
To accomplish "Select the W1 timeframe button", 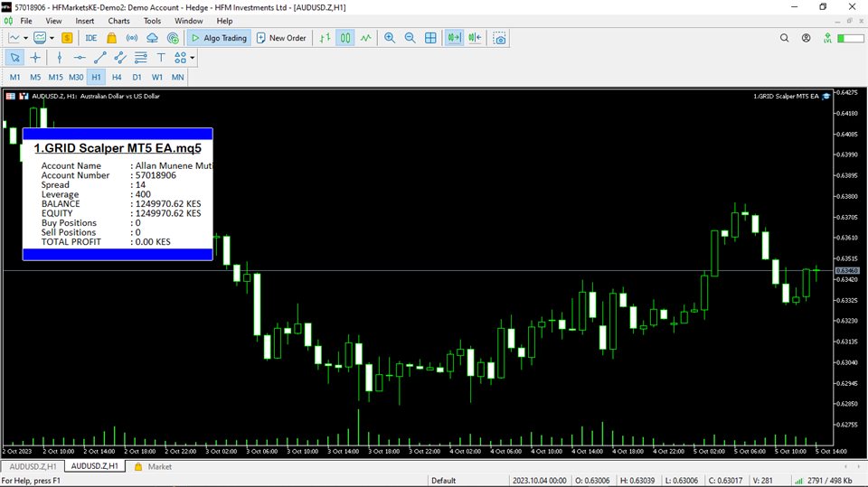I will pos(157,78).
